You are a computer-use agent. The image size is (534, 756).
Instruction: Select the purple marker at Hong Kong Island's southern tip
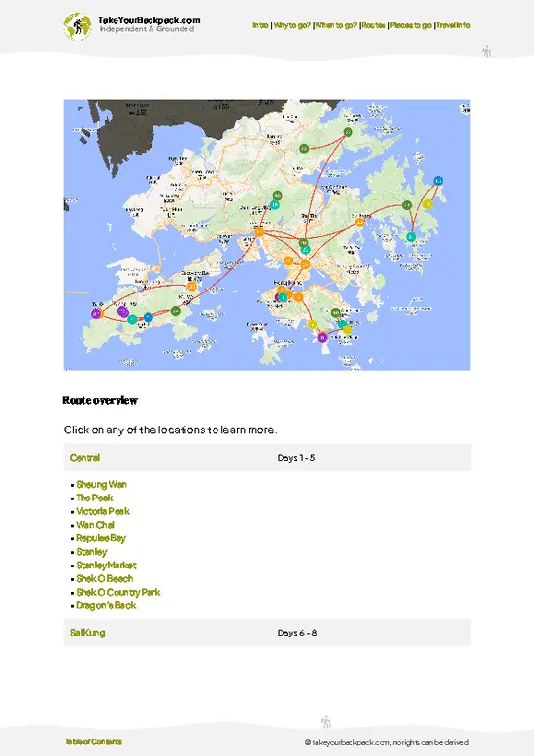pos(323,337)
